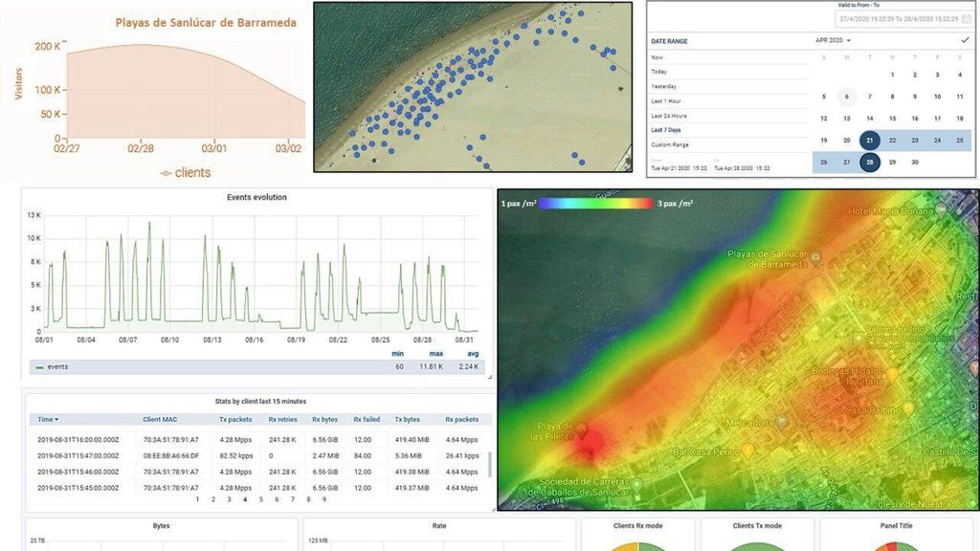Click the Hotel Macià Doñana map pin
The height and width of the screenshot is (551, 980).
(x=942, y=210)
